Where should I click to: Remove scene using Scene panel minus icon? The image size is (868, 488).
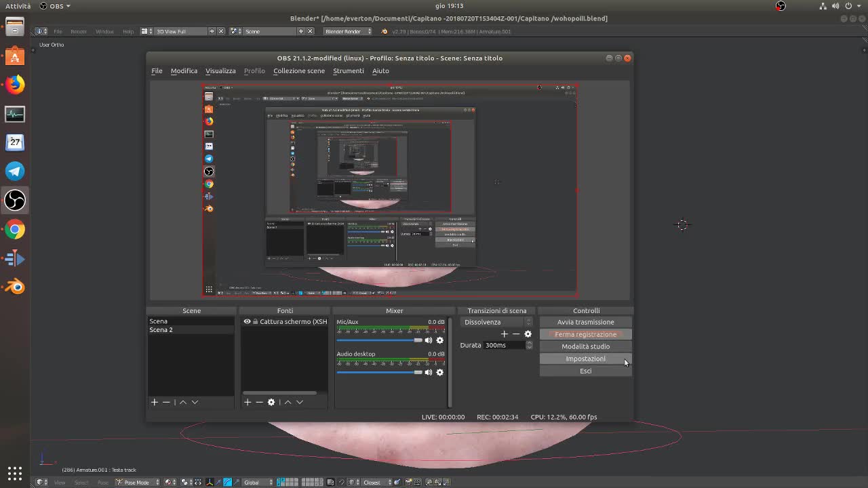tap(166, 402)
